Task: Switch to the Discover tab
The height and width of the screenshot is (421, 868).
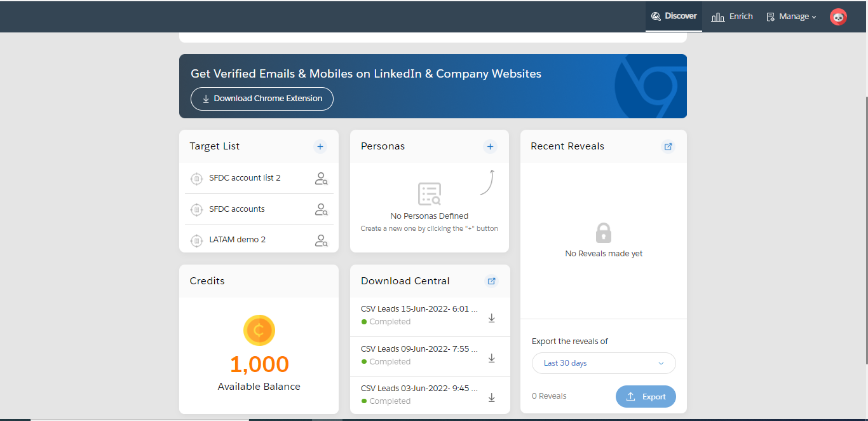Action: pyautogui.click(x=674, y=17)
